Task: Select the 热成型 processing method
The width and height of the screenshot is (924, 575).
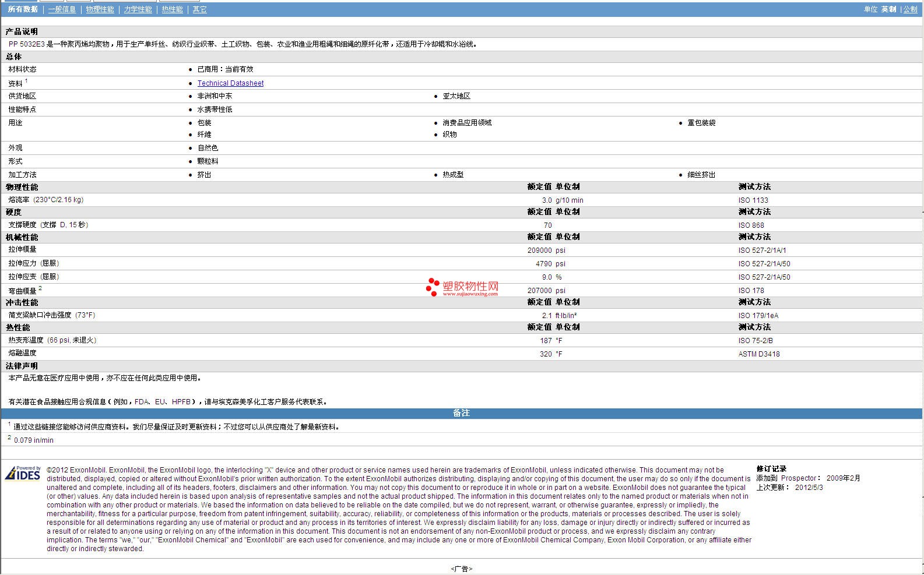Action: click(453, 175)
